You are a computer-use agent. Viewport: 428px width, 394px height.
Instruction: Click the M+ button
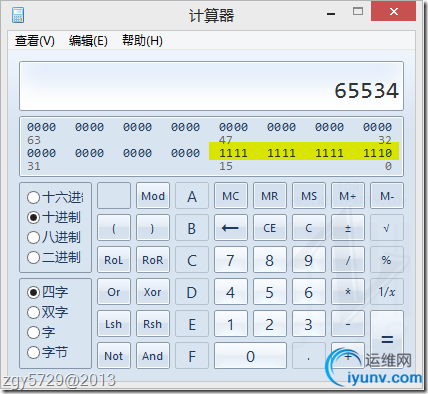tap(348, 196)
